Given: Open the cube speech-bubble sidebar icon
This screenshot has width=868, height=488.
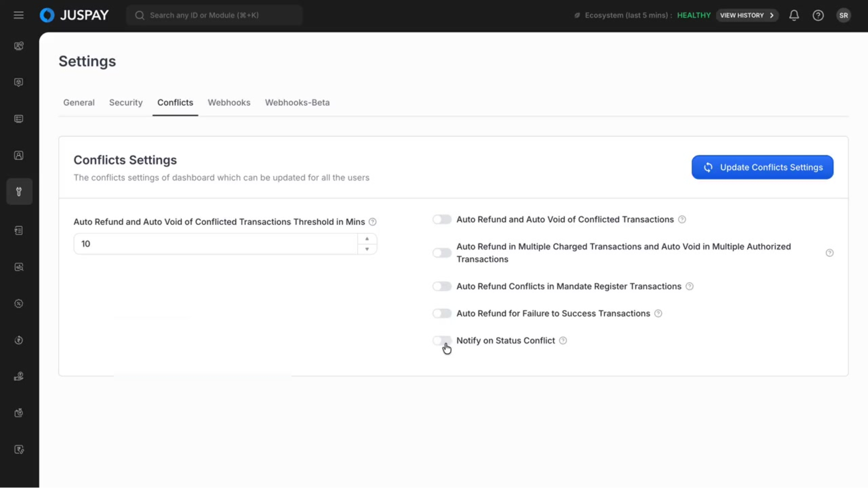Looking at the screenshot, I should click(19, 82).
